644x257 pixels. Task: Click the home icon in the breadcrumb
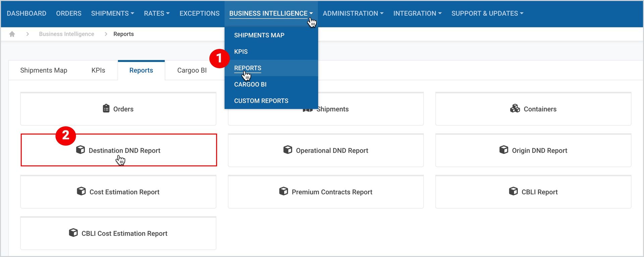pyautogui.click(x=12, y=34)
